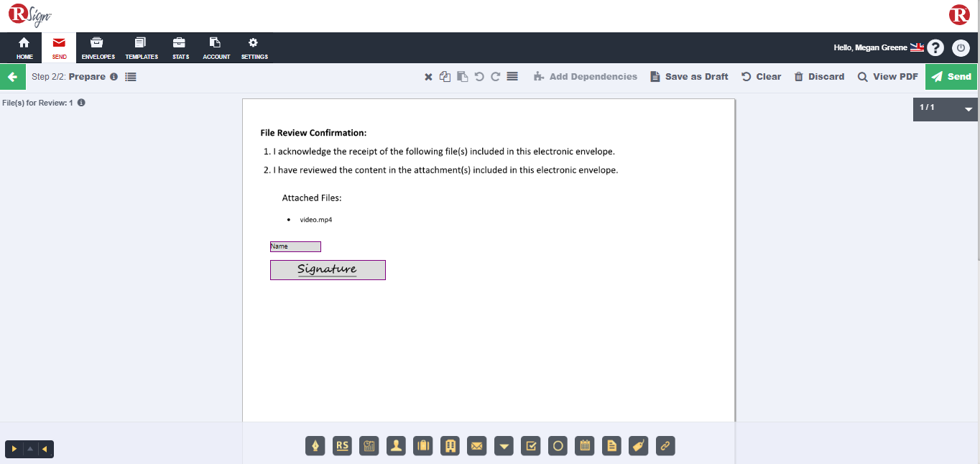This screenshot has height=464, width=980.
Task: Go to the Envelopes tab
Action: [98, 48]
